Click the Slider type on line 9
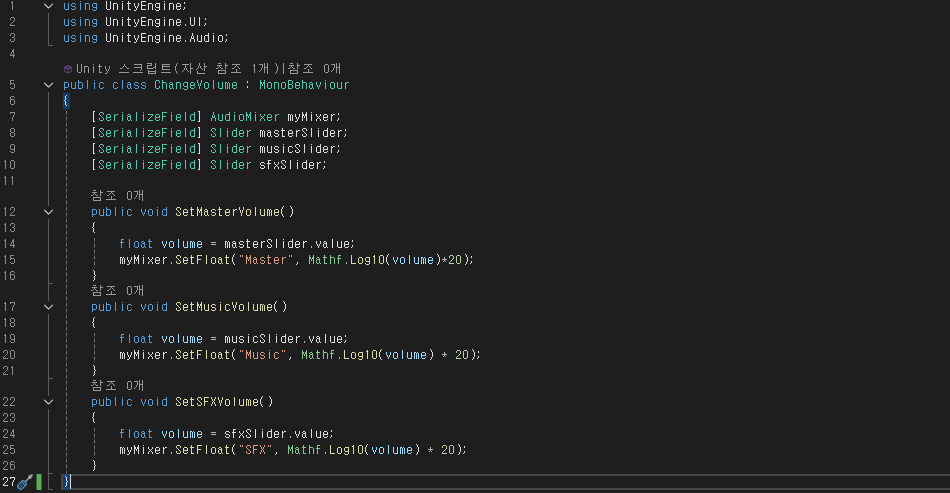Viewport: 950px width, 493px height. point(231,149)
